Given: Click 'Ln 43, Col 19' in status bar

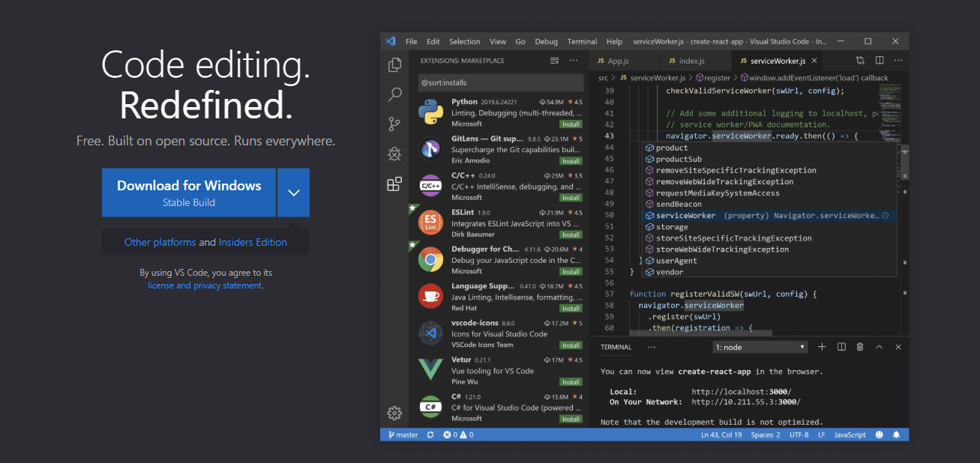Looking at the screenshot, I should tap(721, 435).
